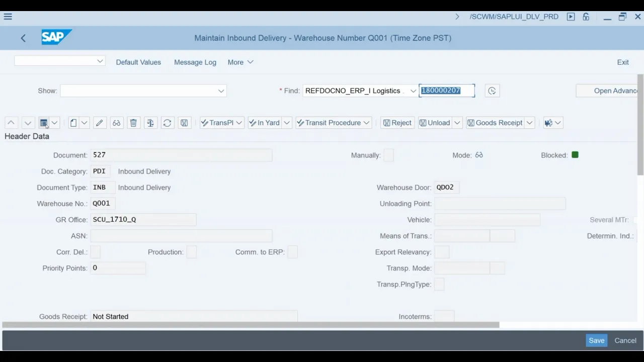644x362 pixels.
Task: Click the Goods Receipt button
Action: coord(496,123)
